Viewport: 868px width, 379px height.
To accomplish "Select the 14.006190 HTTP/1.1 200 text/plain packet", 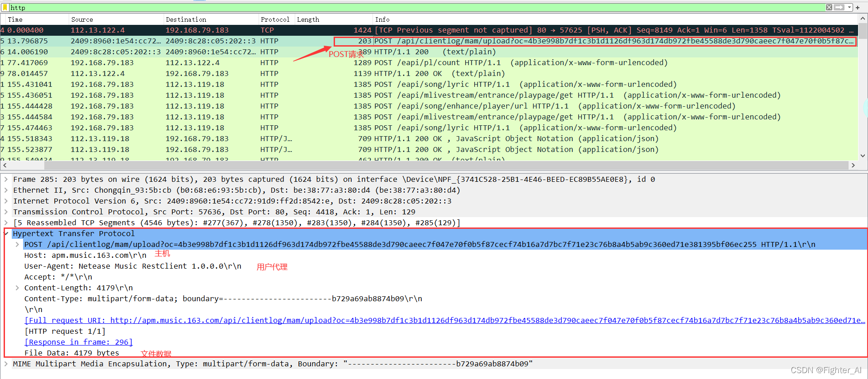I will [x=429, y=52].
